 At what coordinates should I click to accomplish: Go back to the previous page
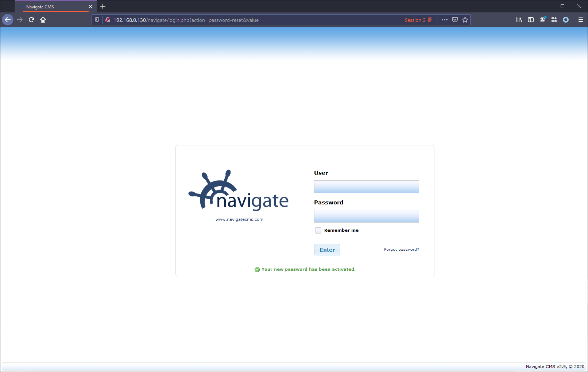pyautogui.click(x=8, y=20)
